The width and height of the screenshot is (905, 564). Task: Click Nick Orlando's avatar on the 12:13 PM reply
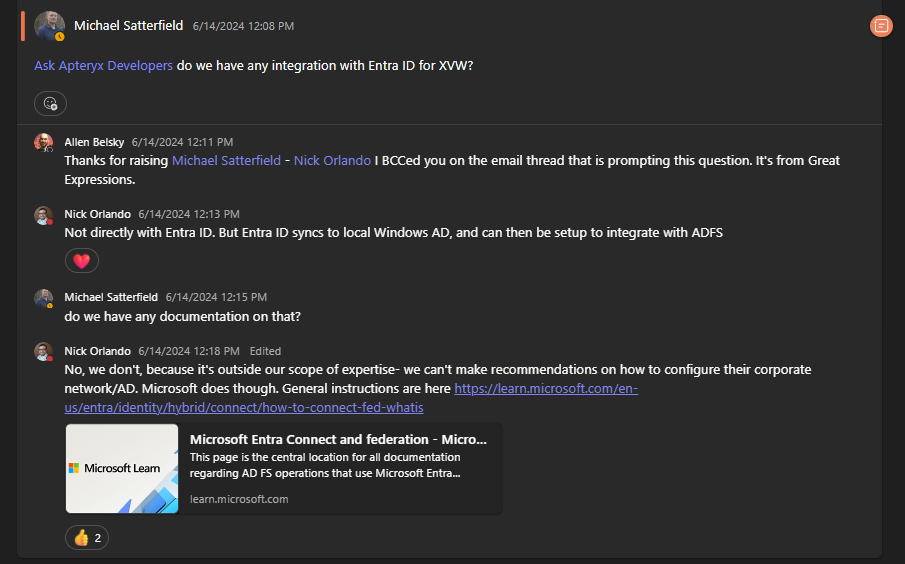click(43, 215)
